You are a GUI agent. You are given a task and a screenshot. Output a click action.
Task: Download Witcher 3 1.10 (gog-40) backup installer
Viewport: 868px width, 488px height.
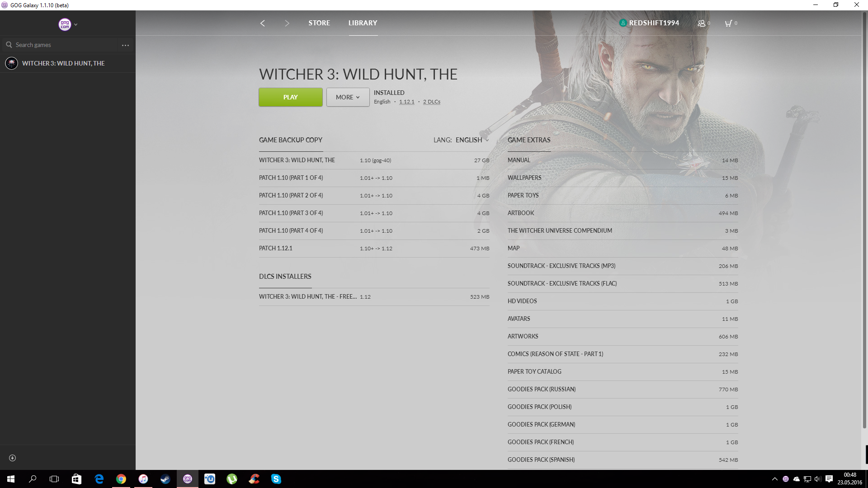[x=374, y=160]
